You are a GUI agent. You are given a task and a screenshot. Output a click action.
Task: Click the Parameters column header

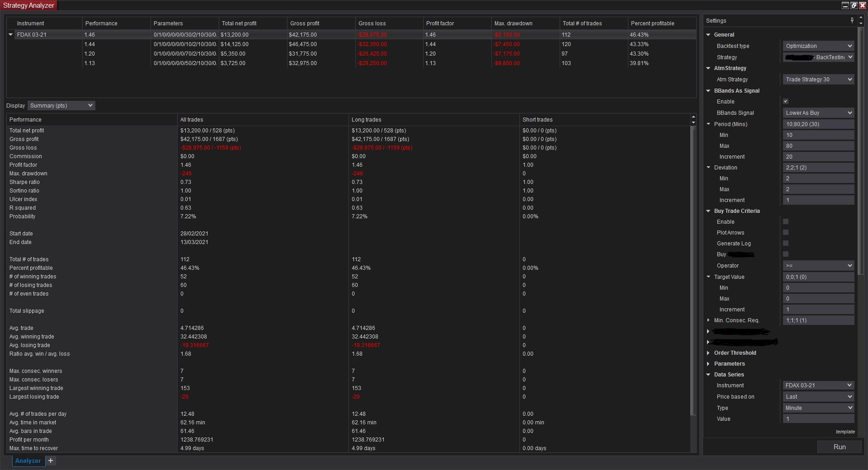(x=184, y=23)
